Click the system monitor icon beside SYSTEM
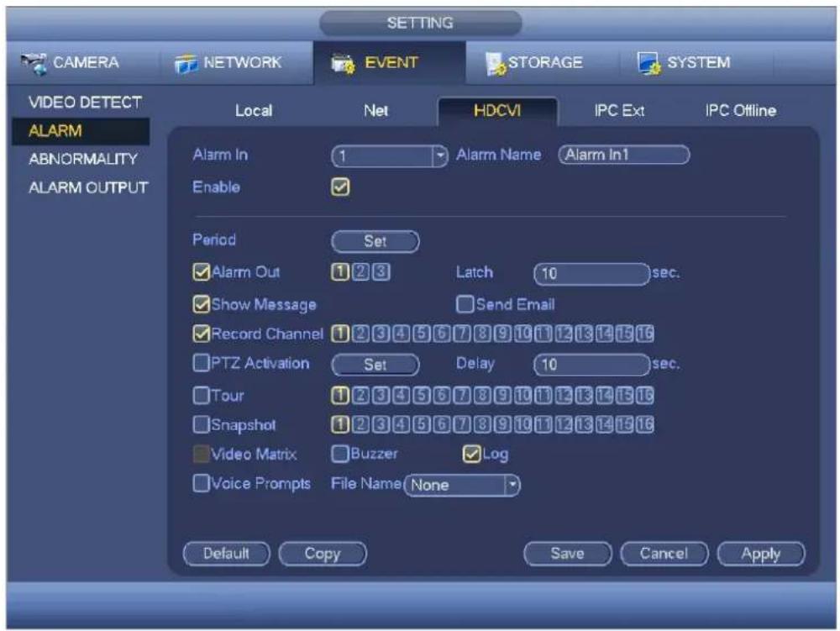This screenshot has height=631, width=840. 648,63
